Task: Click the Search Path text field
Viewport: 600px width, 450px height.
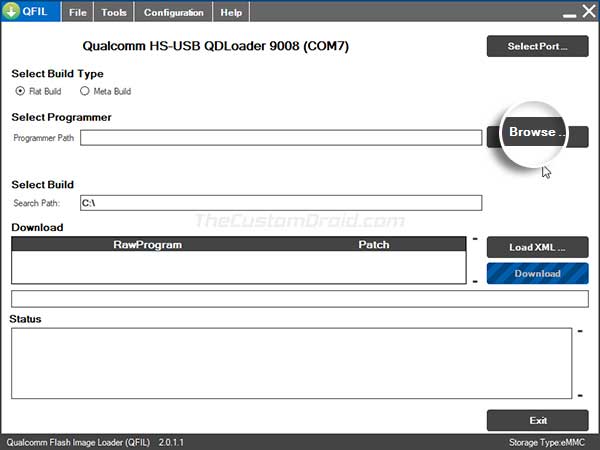Action: coord(280,203)
